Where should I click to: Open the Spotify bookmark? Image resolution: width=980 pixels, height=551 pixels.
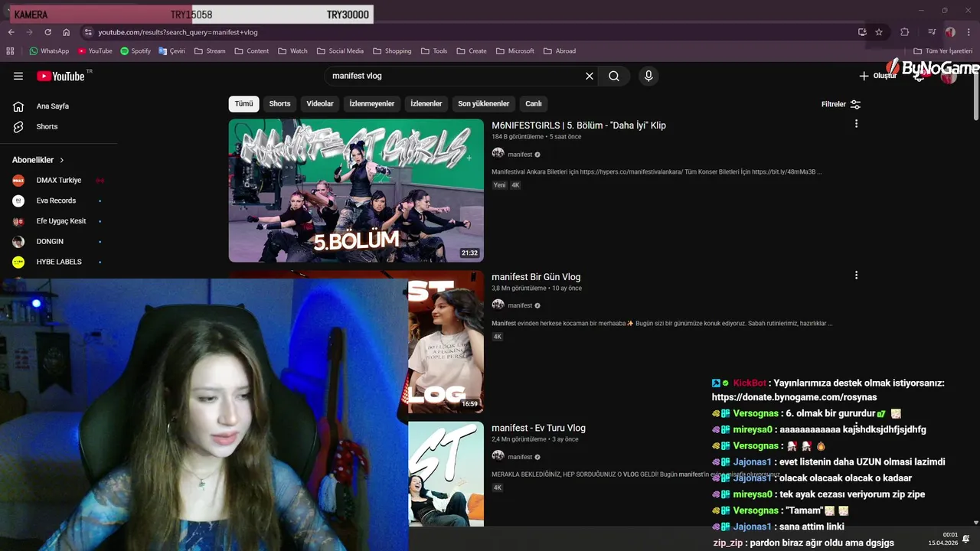(x=136, y=51)
